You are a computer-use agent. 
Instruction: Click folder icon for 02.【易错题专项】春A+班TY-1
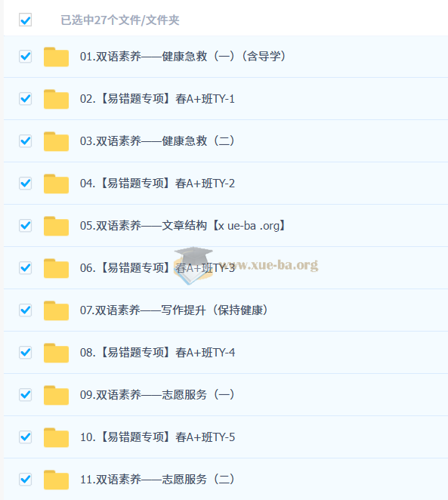tap(56, 99)
